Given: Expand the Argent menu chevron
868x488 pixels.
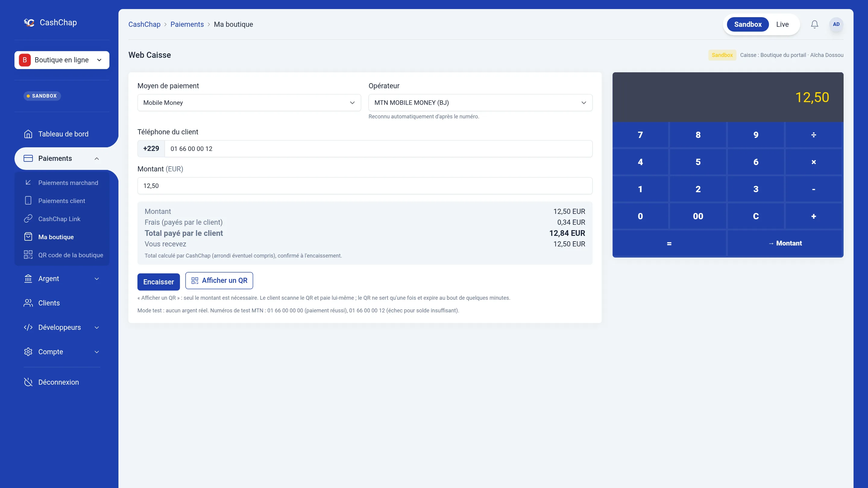Looking at the screenshot, I should click(x=97, y=279).
